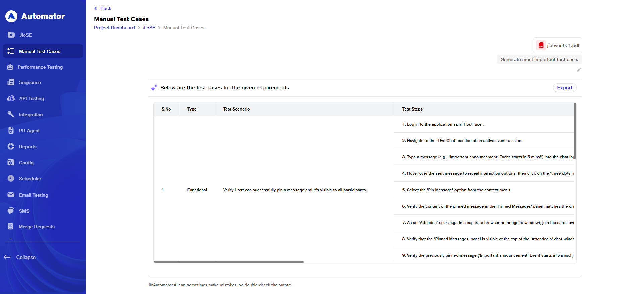Screen dimensions: 644x294
Task: Open Merge Requests in the sidebar
Action: pos(37,227)
